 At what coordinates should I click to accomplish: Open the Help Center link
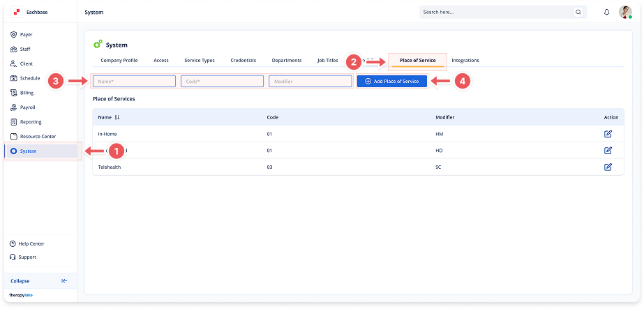point(31,243)
